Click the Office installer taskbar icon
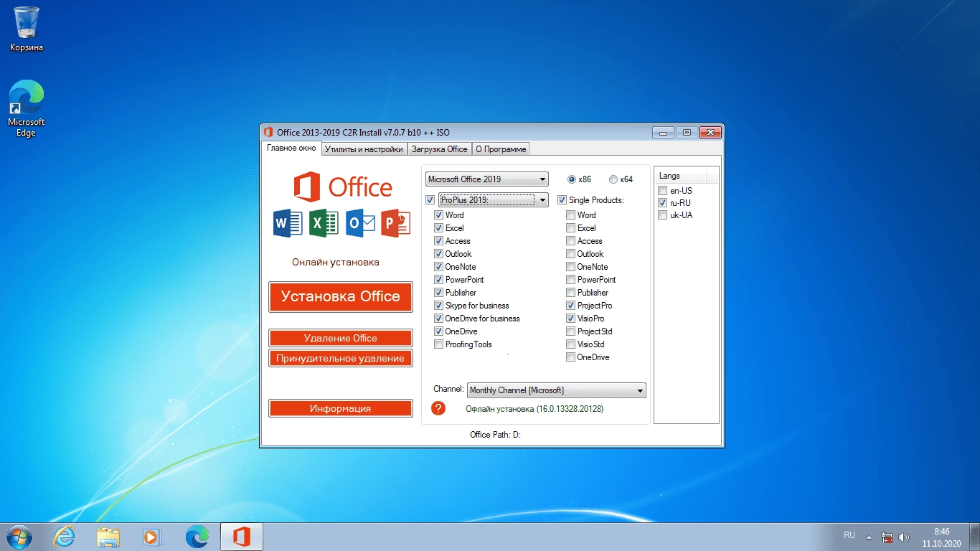This screenshot has height=551, width=980. 242,537
